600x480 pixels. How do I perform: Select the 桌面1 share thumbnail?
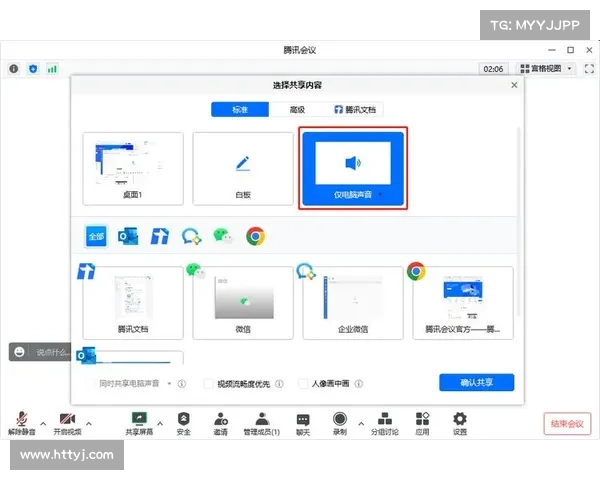point(133,169)
